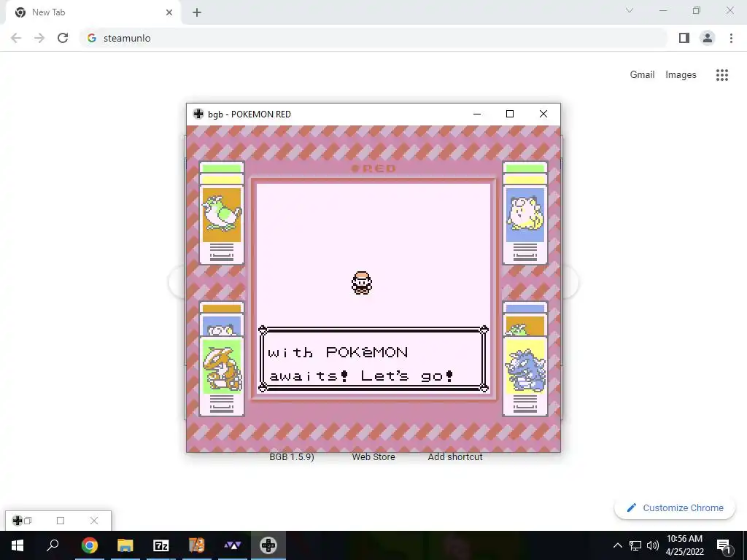Reload the page with refresh icon
This screenshot has height=560, width=747.
pyautogui.click(x=63, y=38)
